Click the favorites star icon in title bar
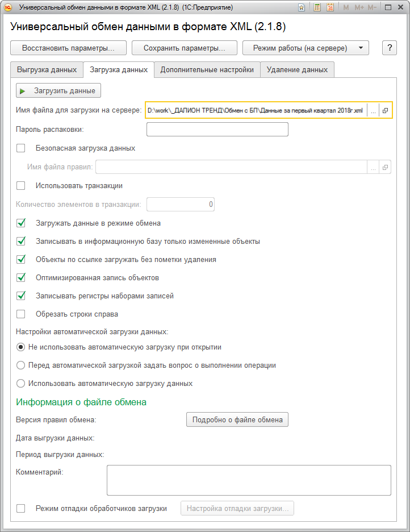410x532 pixels. [x=302, y=8]
